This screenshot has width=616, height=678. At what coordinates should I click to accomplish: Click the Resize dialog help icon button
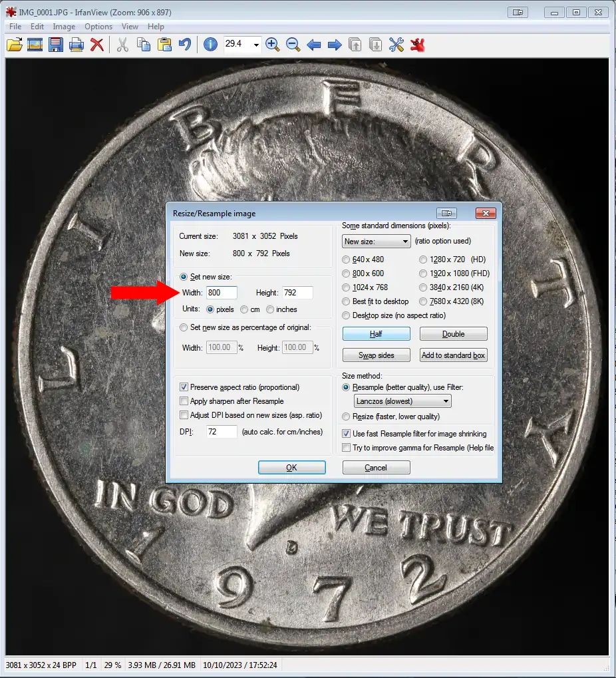(446, 213)
